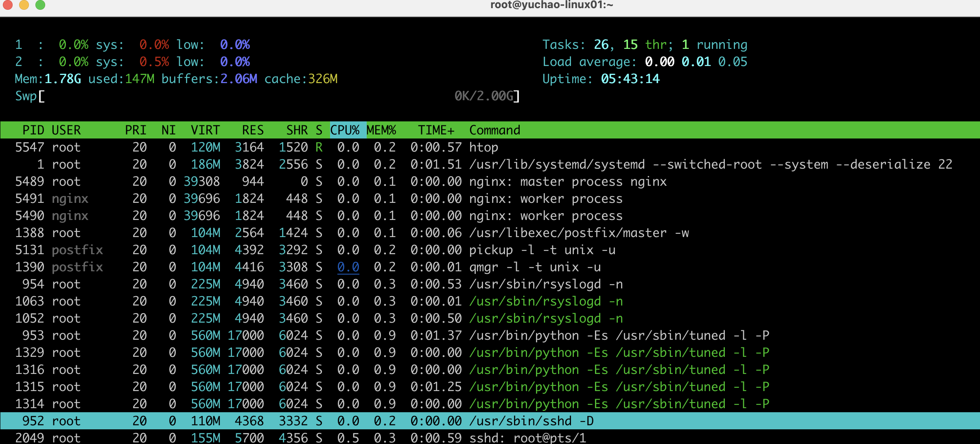The width and height of the screenshot is (980, 444).
Task: Click the VIRT column header
Action: (206, 130)
